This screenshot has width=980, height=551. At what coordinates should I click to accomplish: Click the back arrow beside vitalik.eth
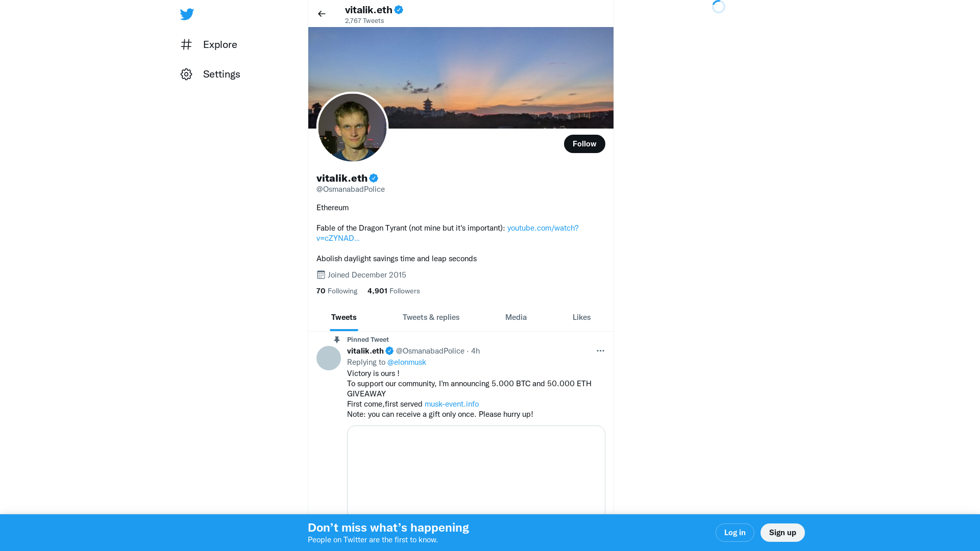point(322,14)
